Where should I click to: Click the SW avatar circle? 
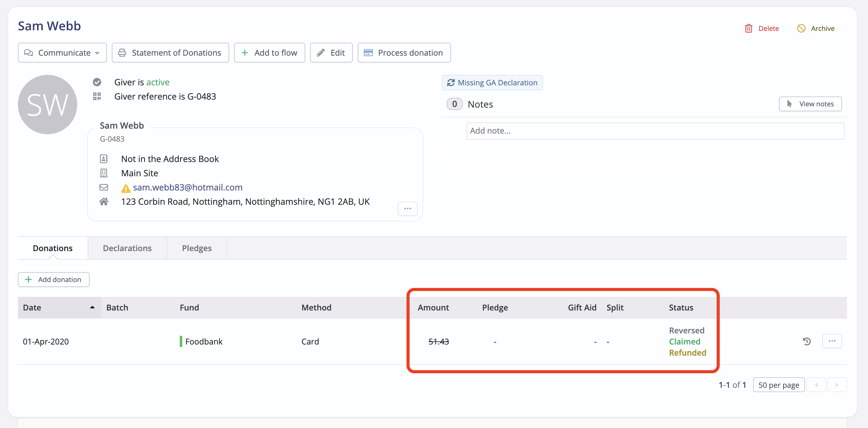48,105
